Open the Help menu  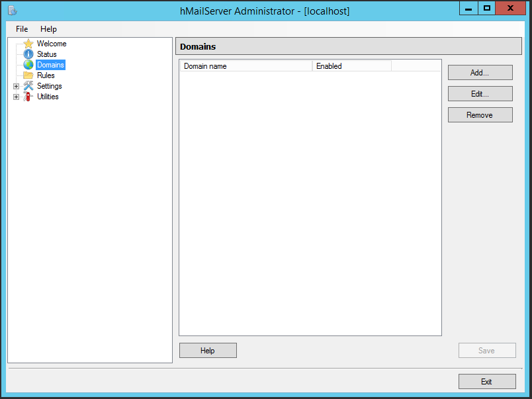(48, 29)
